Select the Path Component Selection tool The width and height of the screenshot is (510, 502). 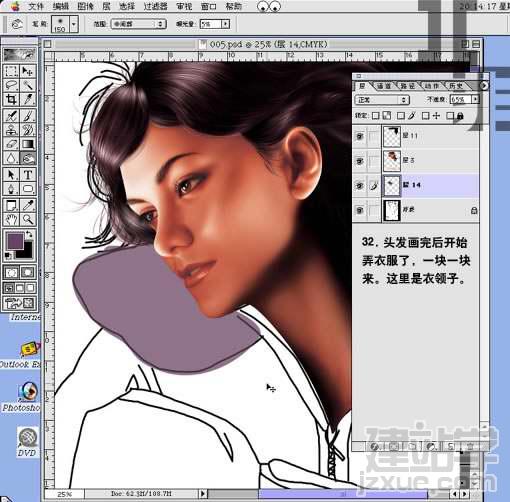point(11,174)
